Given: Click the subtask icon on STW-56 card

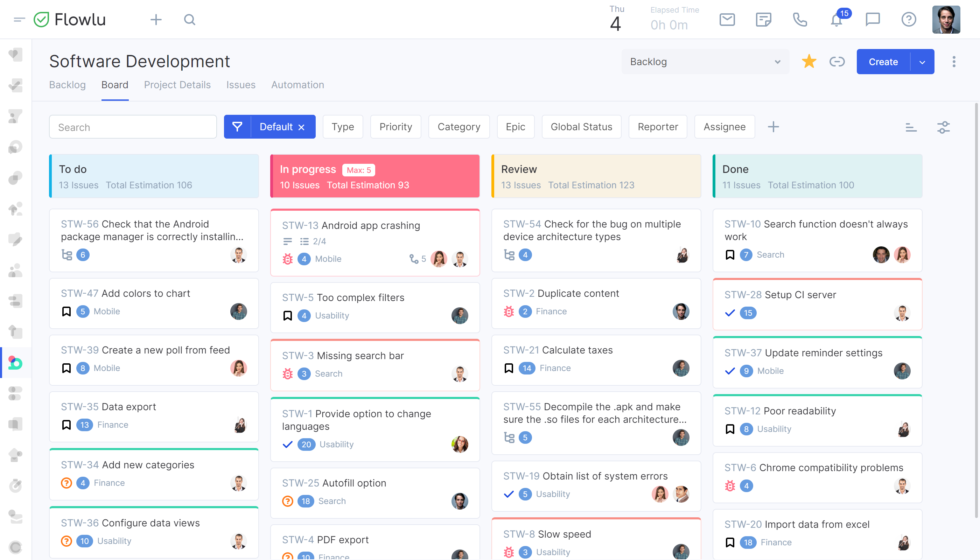Looking at the screenshot, I should coord(67,254).
